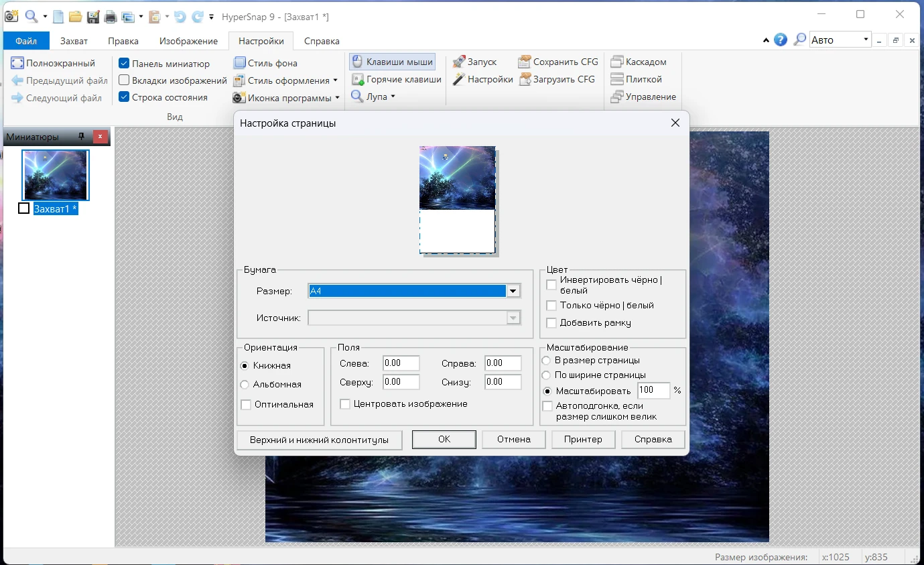Click the save floppy disk icon

pyautogui.click(x=93, y=16)
